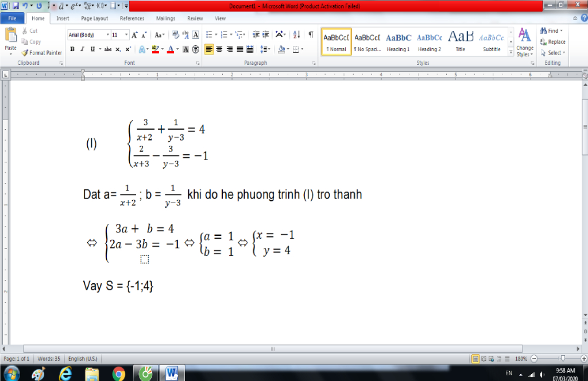
Task: Open Google Chrome from the taskbar
Action: 118,374
